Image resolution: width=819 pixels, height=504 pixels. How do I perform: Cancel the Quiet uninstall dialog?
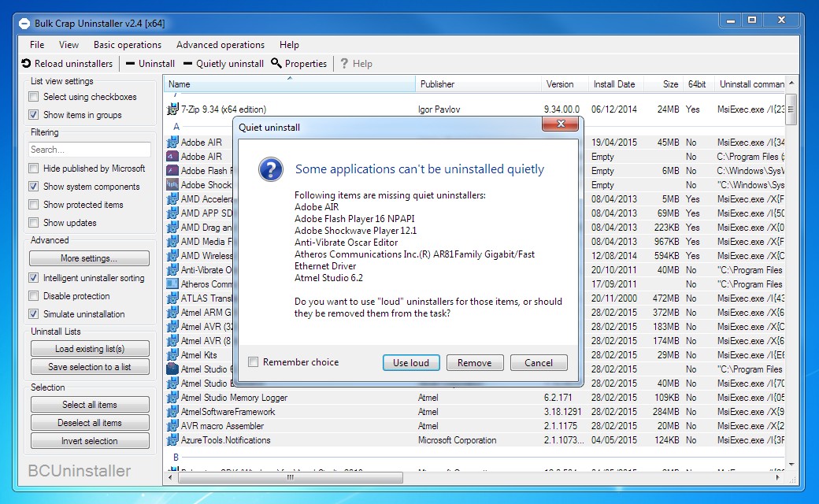(x=539, y=362)
